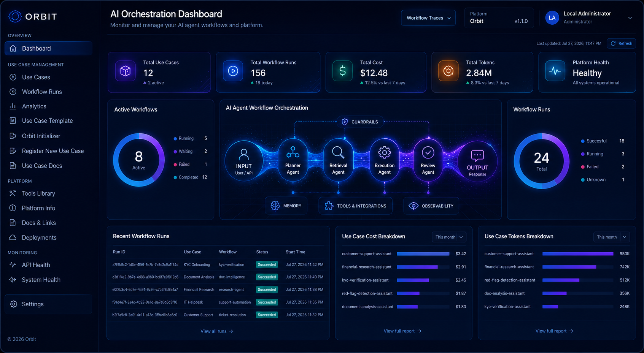
Task: Click the Orbit Initializer icon
Action: [13, 136]
